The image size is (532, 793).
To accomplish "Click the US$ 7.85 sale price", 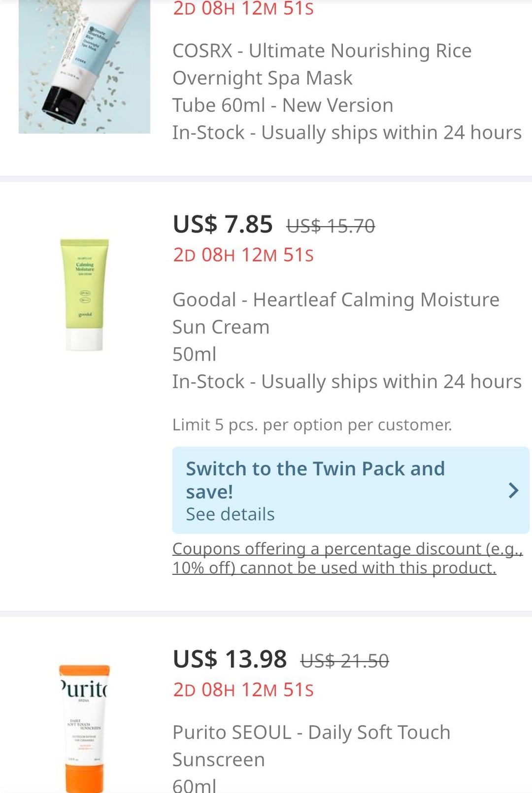I will click(x=223, y=225).
